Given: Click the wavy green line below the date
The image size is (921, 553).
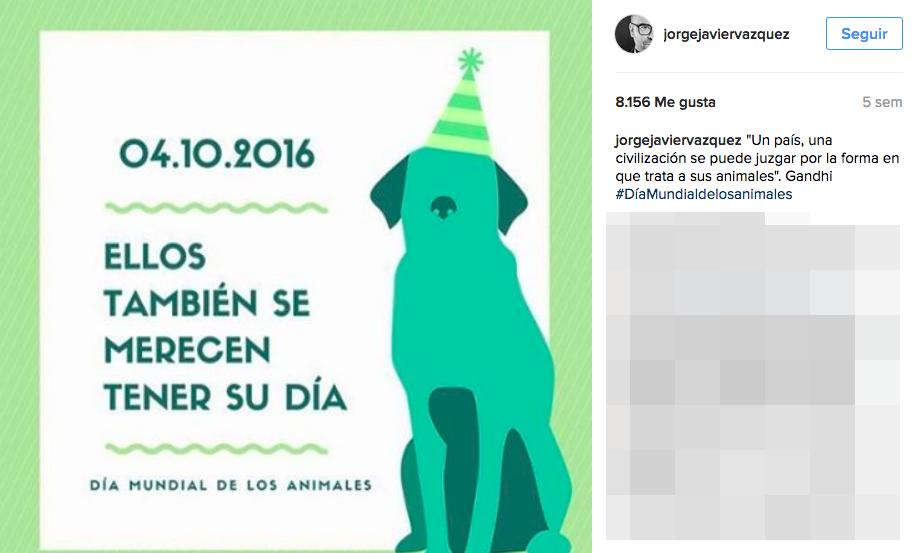Looking at the screenshot, I should pyautogui.click(x=216, y=207).
